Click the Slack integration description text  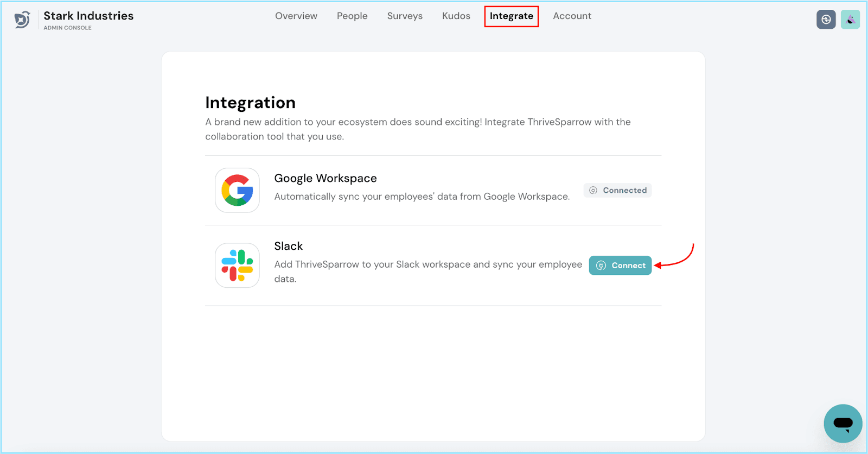(427, 264)
